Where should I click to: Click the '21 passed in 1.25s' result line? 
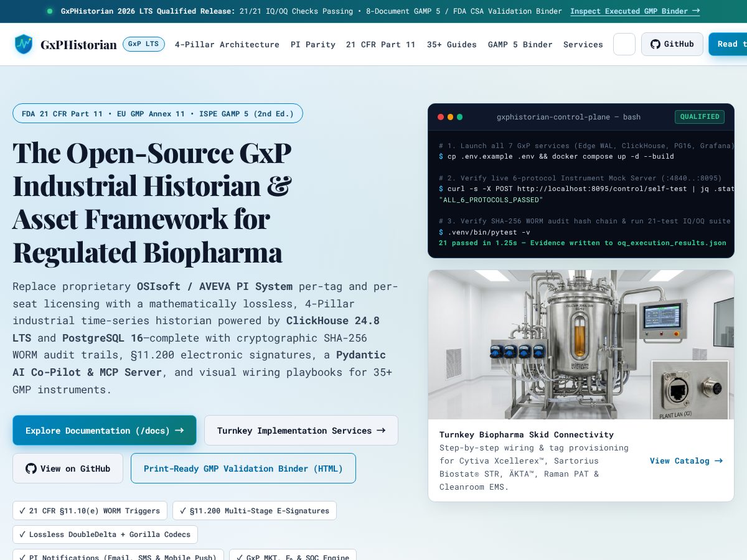tap(582, 243)
